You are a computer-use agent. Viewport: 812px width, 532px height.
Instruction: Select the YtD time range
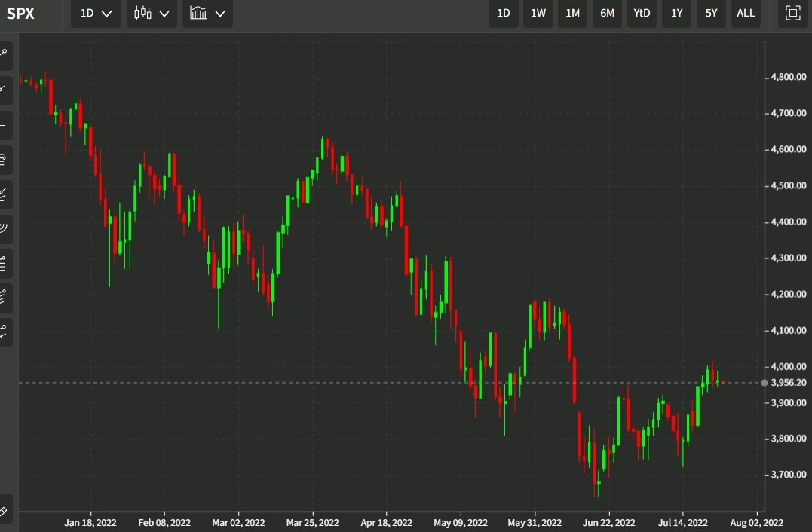642,14
